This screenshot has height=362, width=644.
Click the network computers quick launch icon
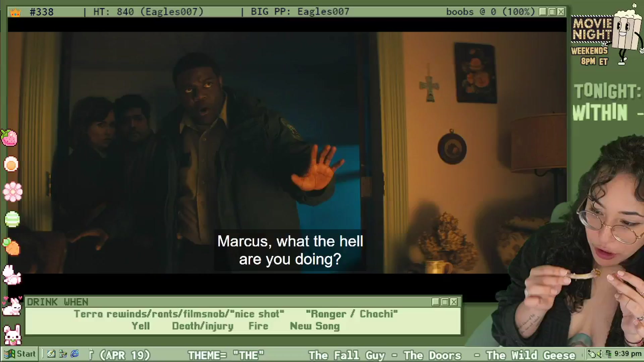63,354
